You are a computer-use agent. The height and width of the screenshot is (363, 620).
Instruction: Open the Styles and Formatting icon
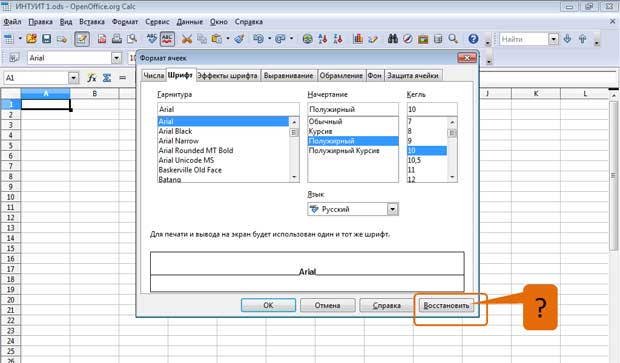tap(13, 58)
